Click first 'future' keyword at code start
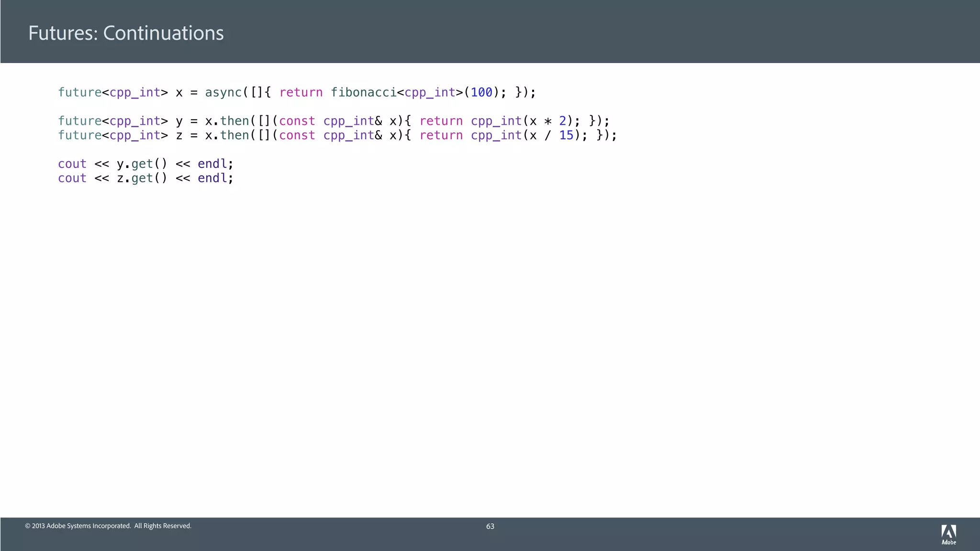 coord(79,92)
